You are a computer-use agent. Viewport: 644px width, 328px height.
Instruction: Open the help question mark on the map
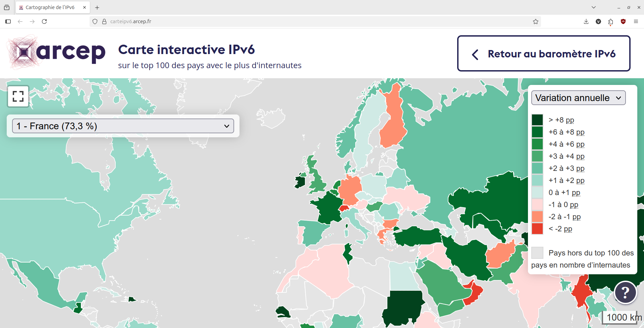[x=625, y=292]
